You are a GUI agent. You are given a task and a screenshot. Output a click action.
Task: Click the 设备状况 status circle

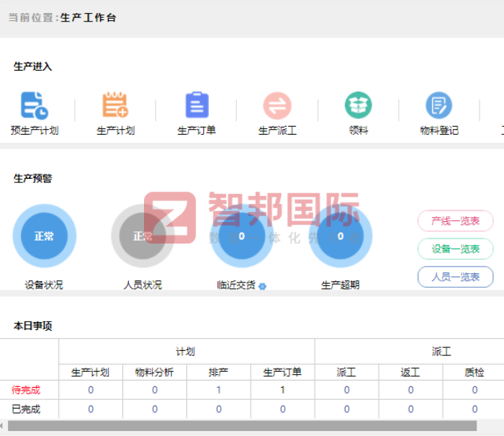click(x=44, y=236)
